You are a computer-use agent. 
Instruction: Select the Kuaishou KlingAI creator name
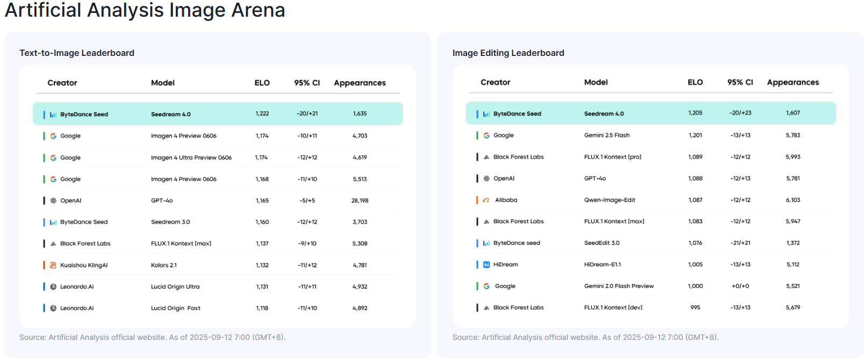click(x=84, y=265)
